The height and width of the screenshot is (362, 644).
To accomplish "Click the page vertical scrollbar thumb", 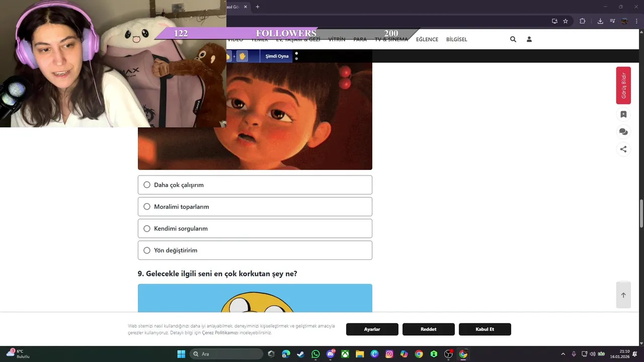I will [x=641, y=214].
